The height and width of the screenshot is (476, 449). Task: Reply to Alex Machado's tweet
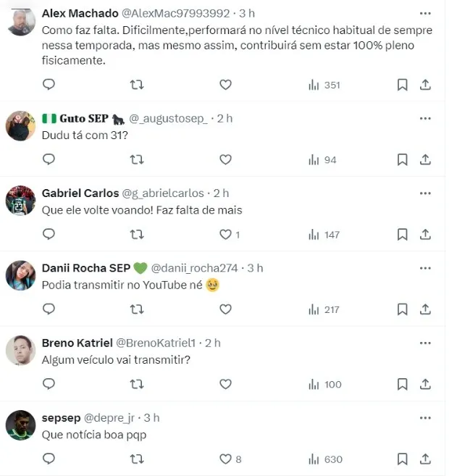pos(49,85)
